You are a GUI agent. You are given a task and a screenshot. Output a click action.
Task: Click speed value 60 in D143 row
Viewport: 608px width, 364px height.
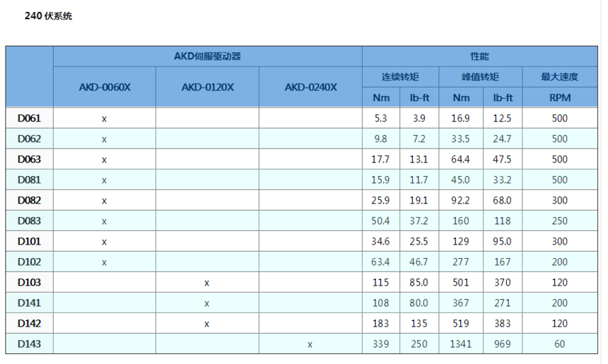[559, 344]
